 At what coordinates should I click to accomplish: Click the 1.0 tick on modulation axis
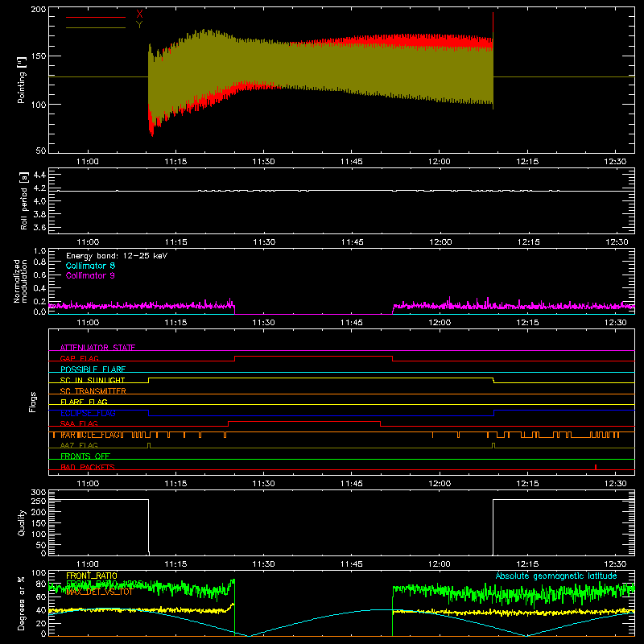tap(39, 251)
